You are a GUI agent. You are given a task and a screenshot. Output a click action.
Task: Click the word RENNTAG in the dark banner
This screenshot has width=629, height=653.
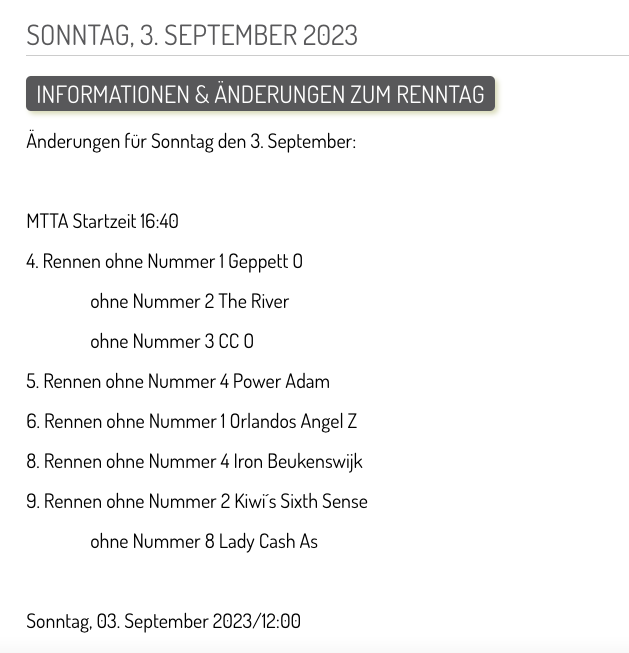click(440, 94)
